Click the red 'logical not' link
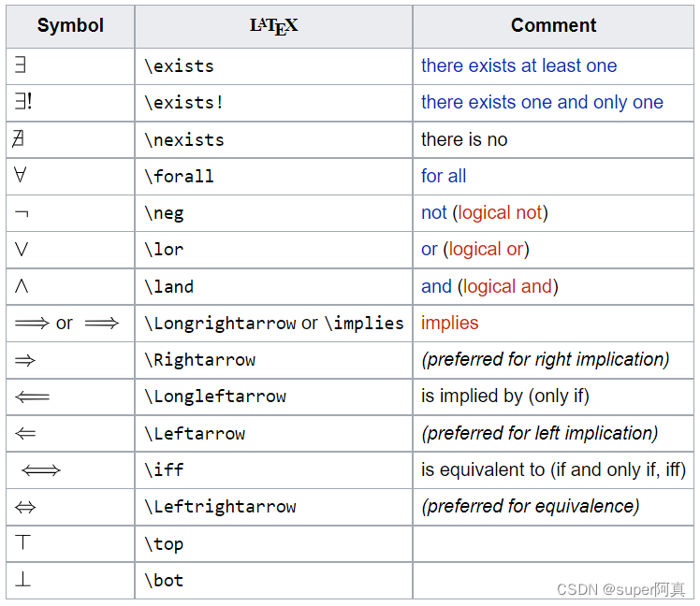Screen dimensions: 700x606 click(500, 213)
